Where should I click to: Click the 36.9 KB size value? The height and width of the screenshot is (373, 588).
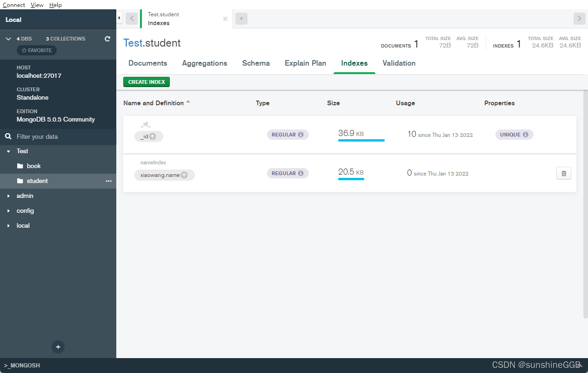(x=351, y=133)
